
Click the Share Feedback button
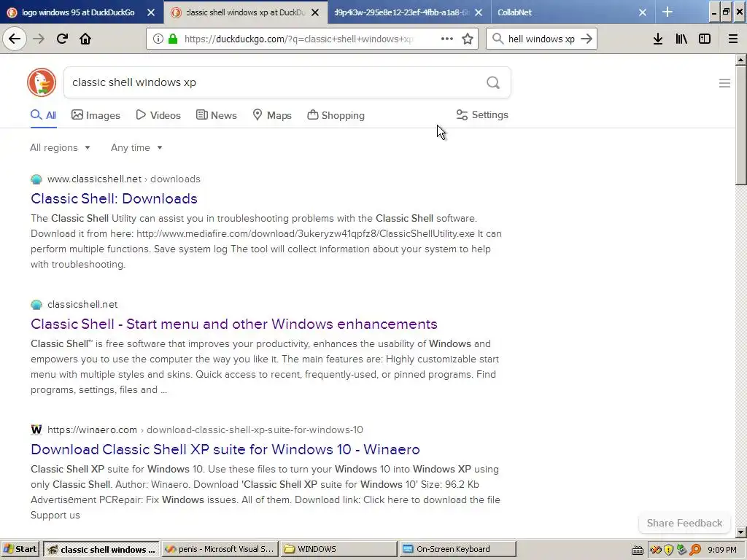pos(684,523)
